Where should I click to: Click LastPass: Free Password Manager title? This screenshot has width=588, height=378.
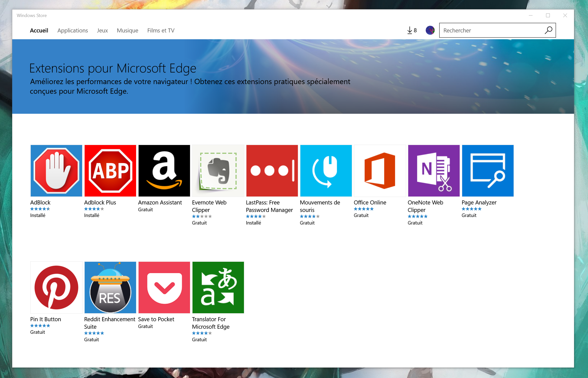tap(269, 206)
